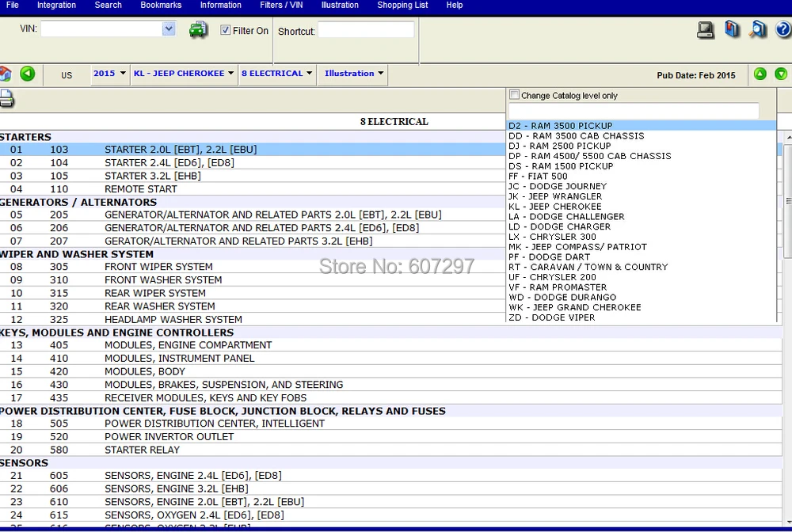Open POWER DISTRIBUTION CENTER, INTELLIGENT row
The width and height of the screenshot is (792, 532).
point(391,424)
